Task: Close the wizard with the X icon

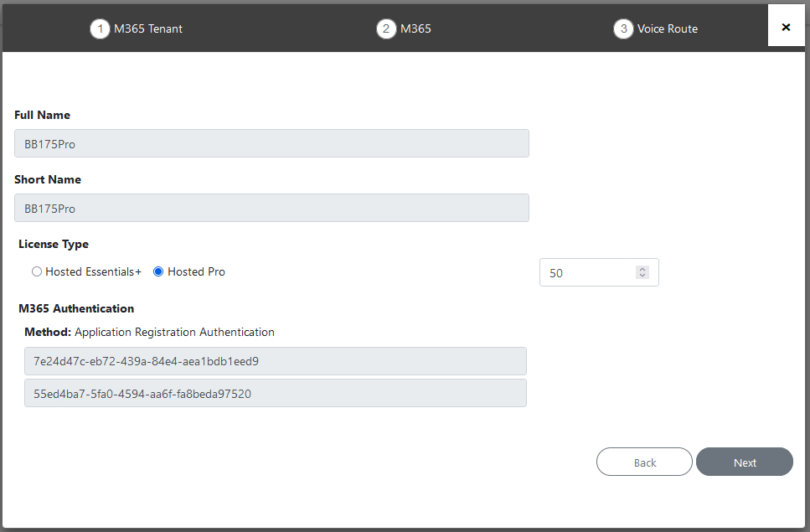Action: [x=786, y=27]
